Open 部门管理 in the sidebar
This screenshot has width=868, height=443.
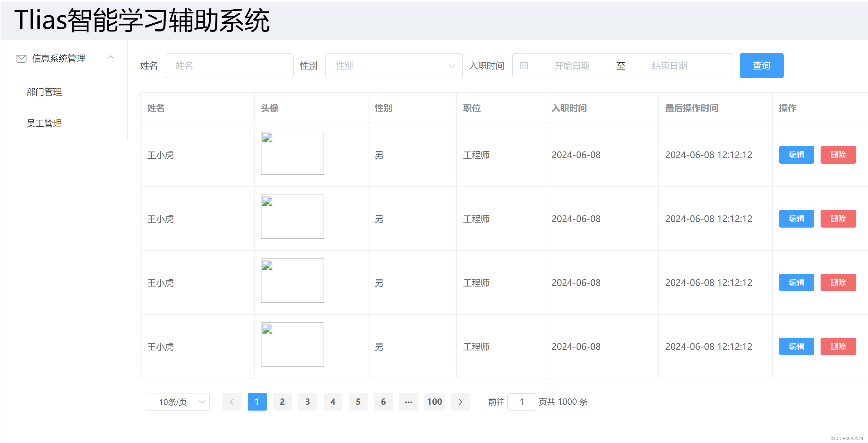tap(44, 92)
